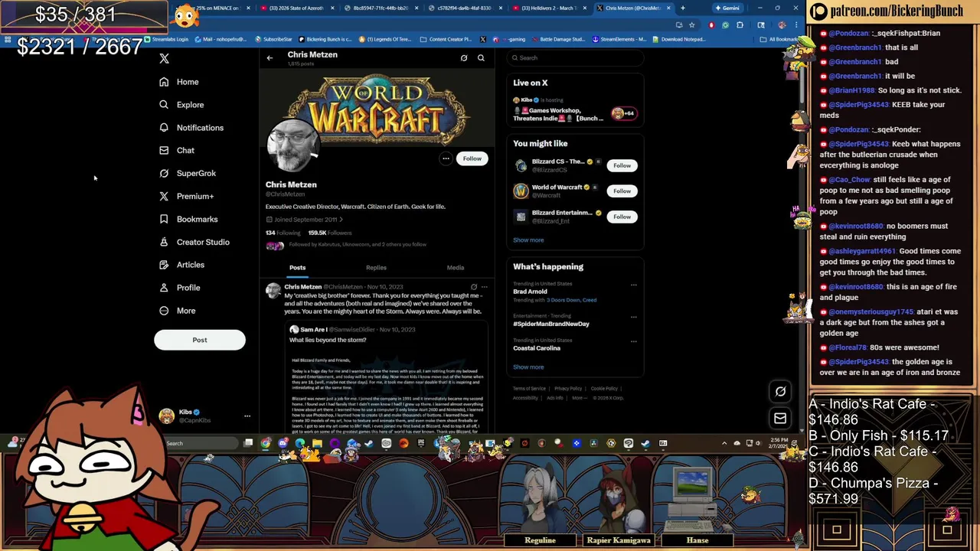Click the Creator Studio icon in sidebar
980x551 pixels.
[164, 242]
